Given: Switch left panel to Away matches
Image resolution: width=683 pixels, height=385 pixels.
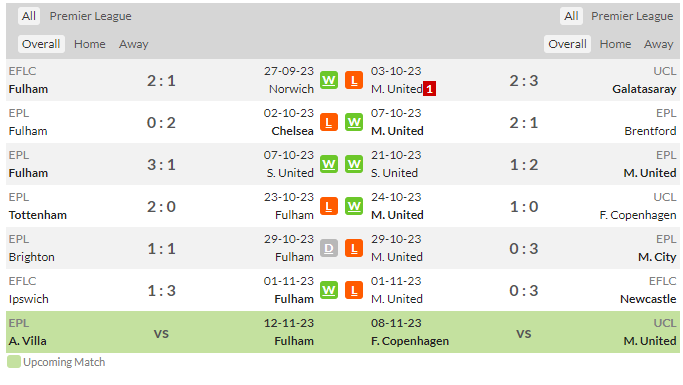Looking at the screenshot, I should click(x=134, y=44).
